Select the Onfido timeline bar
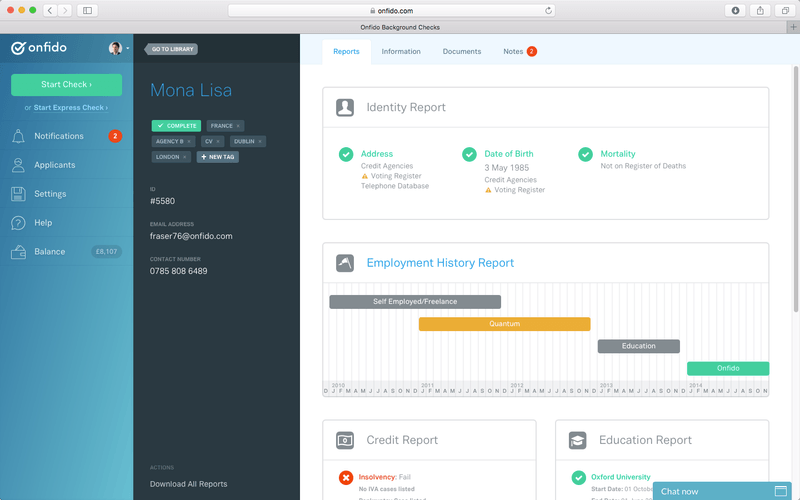This screenshot has width=800, height=500. (728, 368)
